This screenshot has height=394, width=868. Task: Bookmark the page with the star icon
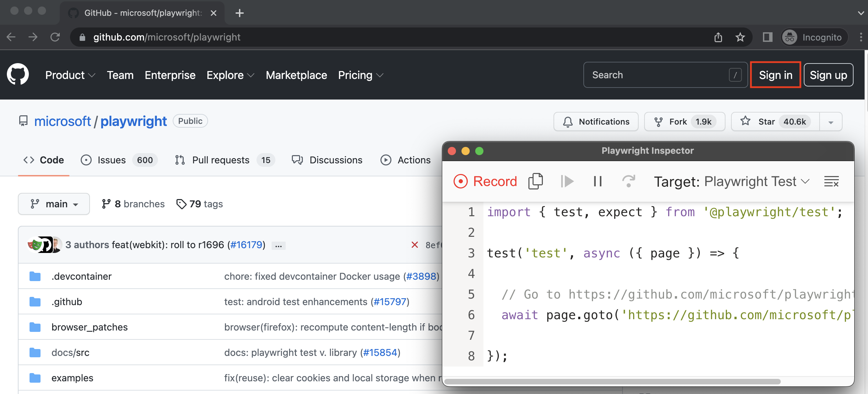click(740, 37)
